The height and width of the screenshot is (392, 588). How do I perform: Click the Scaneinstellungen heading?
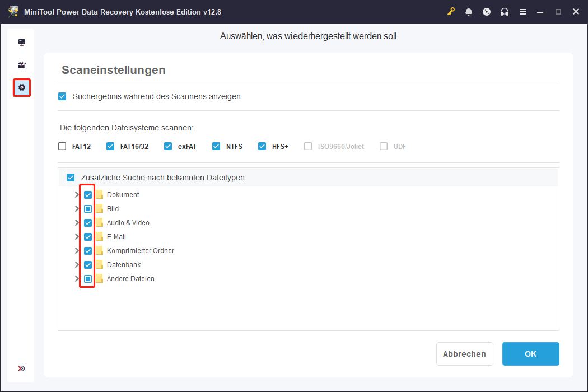(114, 70)
